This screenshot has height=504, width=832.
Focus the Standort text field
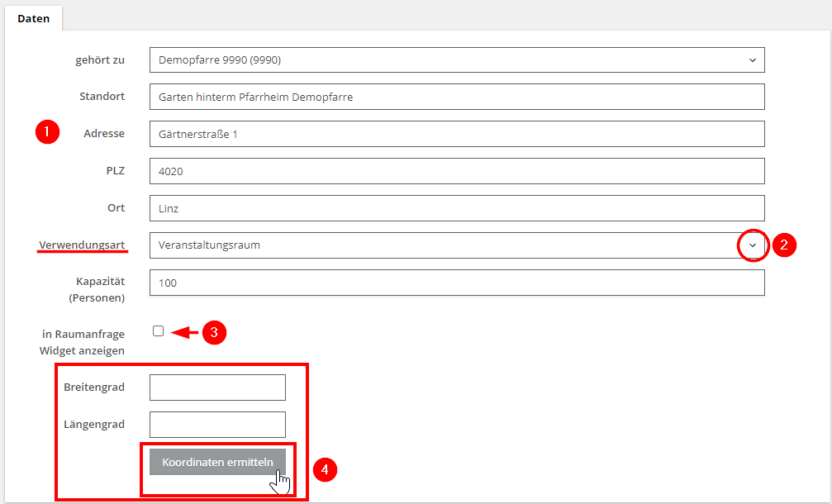click(456, 97)
